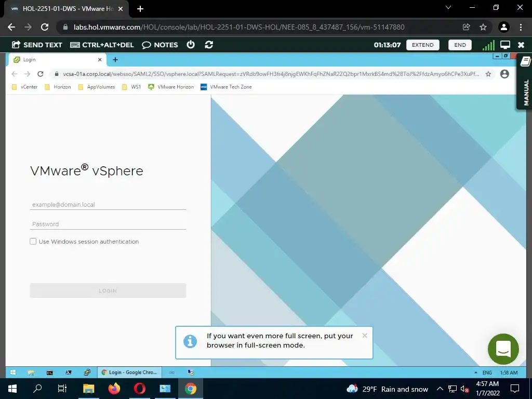Click the power icon in lab toolbar

click(191, 45)
